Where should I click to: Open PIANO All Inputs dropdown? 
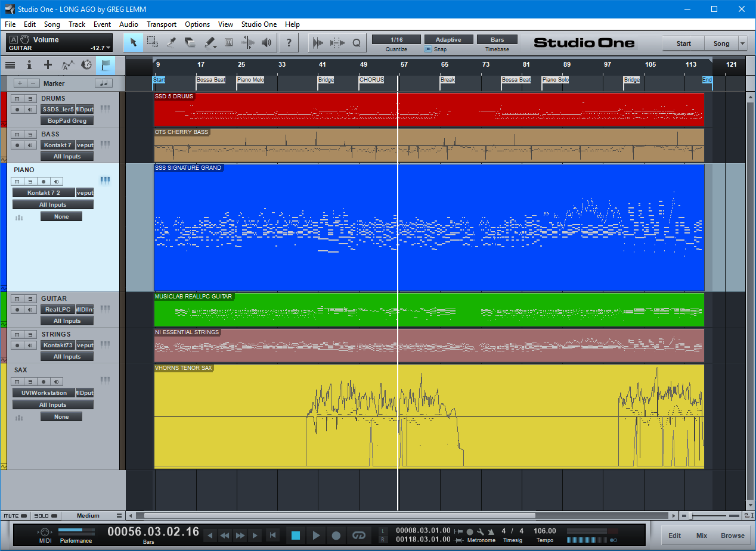coord(53,204)
